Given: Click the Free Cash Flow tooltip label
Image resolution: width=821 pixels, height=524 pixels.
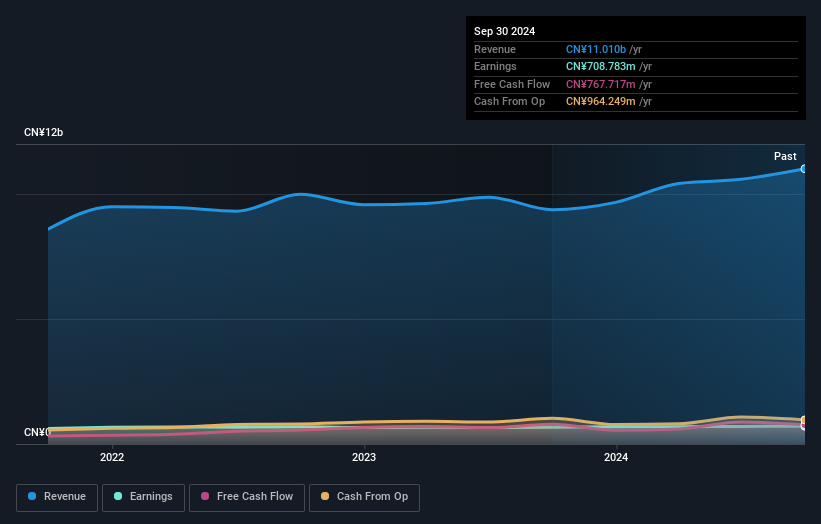Looking at the screenshot, I should click(x=512, y=84).
